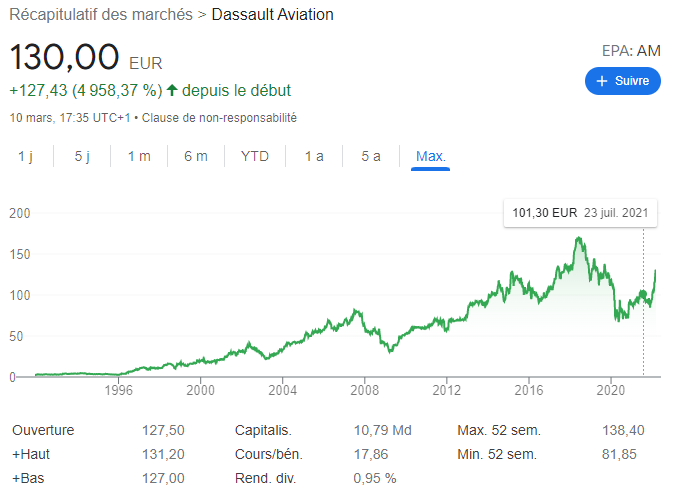681x489 pixels.
Task: Click the +127,43 (4 958,37 %) change text
Action: pos(86,91)
